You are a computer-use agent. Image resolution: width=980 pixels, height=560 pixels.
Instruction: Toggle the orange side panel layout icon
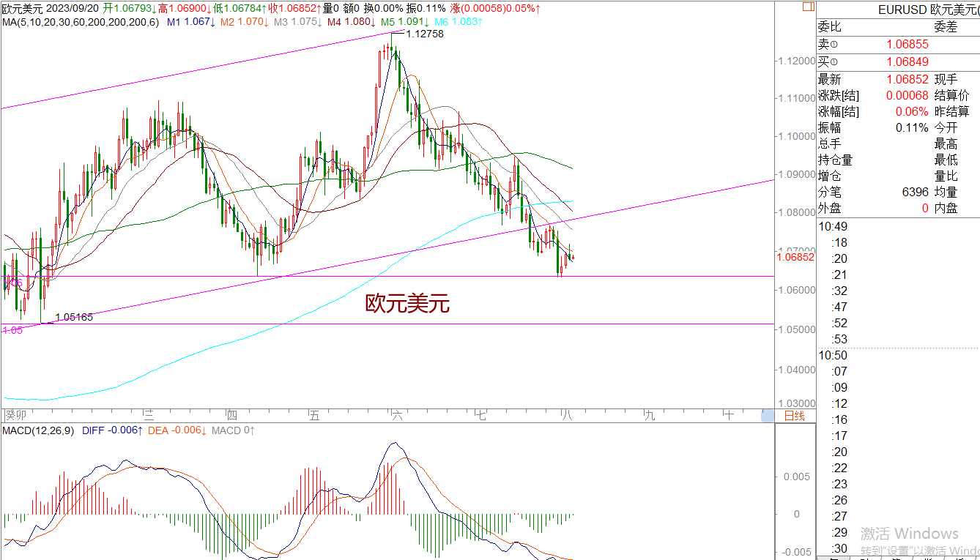(x=808, y=7)
